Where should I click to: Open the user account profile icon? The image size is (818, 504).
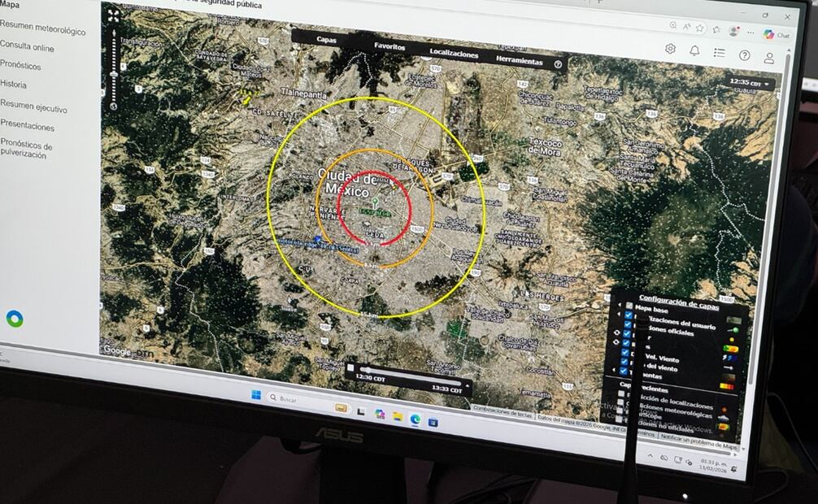pos(768,58)
